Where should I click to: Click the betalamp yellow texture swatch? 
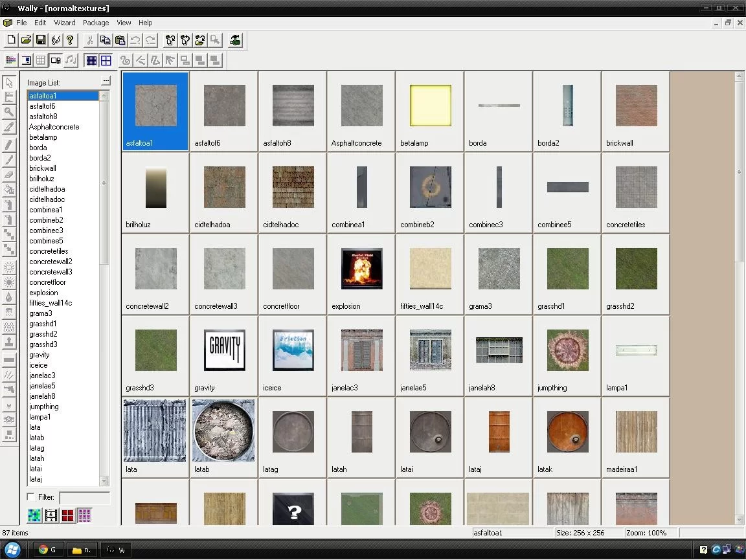(x=431, y=106)
